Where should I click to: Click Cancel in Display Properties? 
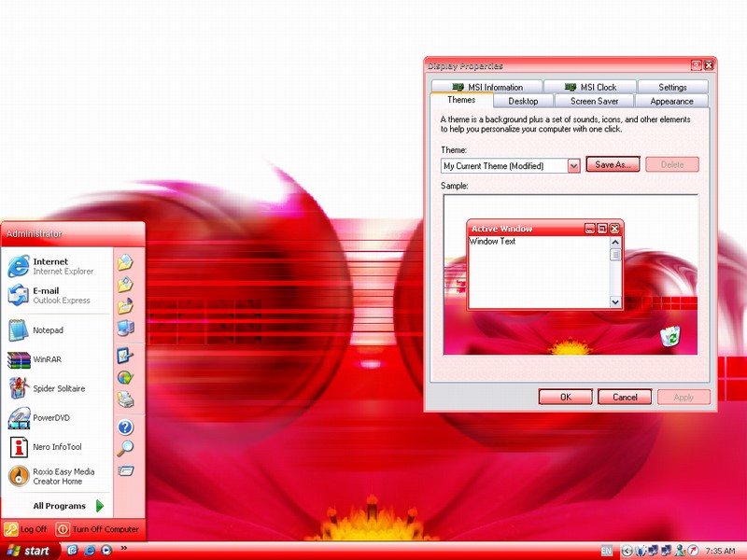pyautogui.click(x=625, y=398)
